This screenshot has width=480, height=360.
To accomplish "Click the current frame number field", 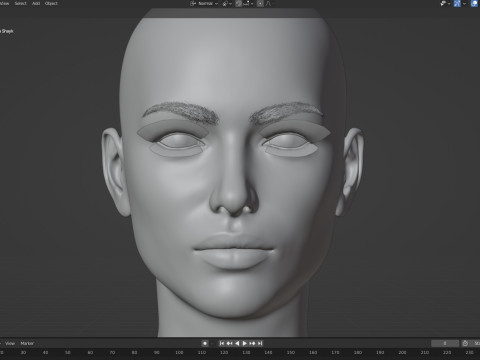I will tap(445, 343).
